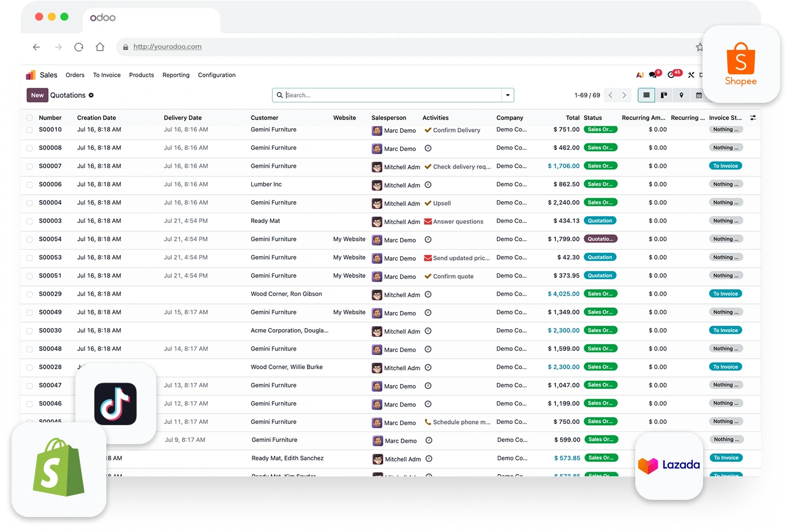This screenshot has height=532, width=787.
Task: Click the 1-69 / 69 pager counter
Action: pos(587,95)
